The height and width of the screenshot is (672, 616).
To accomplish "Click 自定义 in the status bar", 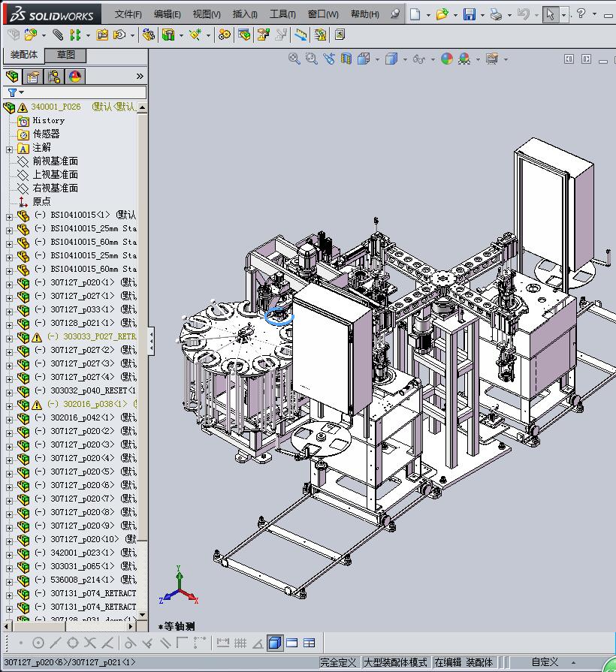I will pos(545,662).
